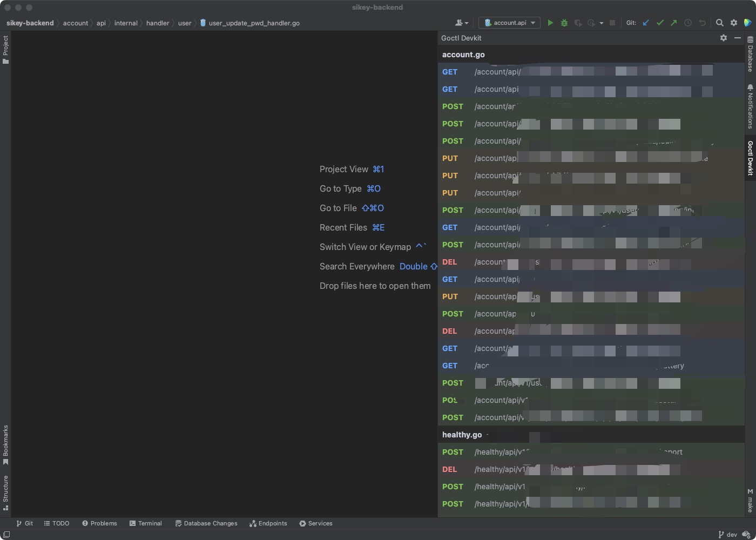Image resolution: width=756 pixels, height=540 pixels.
Task: Open the Git tool window
Action: click(x=24, y=523)
